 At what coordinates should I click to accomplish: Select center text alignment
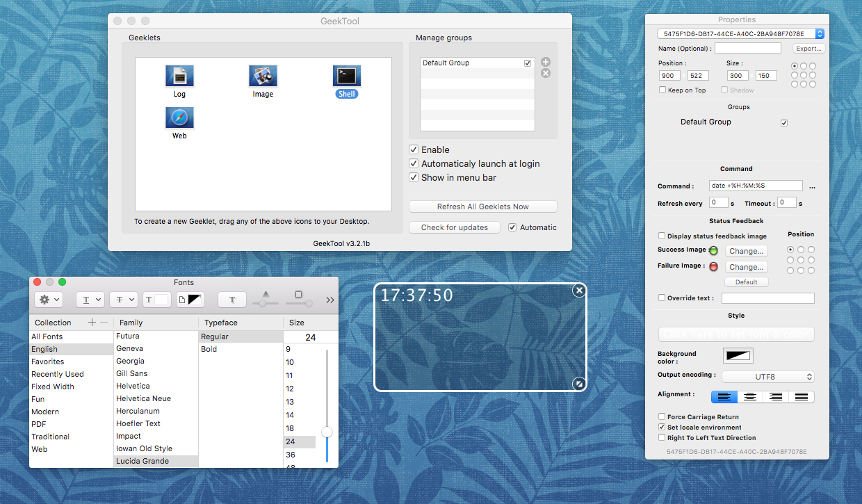point(749,396)
